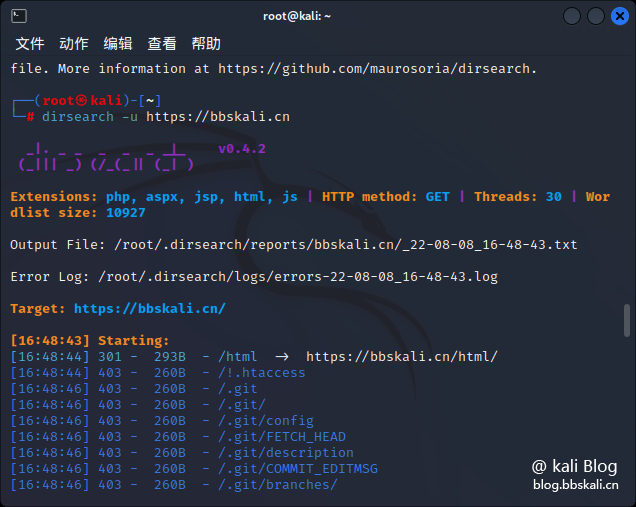Screen dimensions: 636x507
Task: Open the 查看 menu
Action: tap(162, 43)
